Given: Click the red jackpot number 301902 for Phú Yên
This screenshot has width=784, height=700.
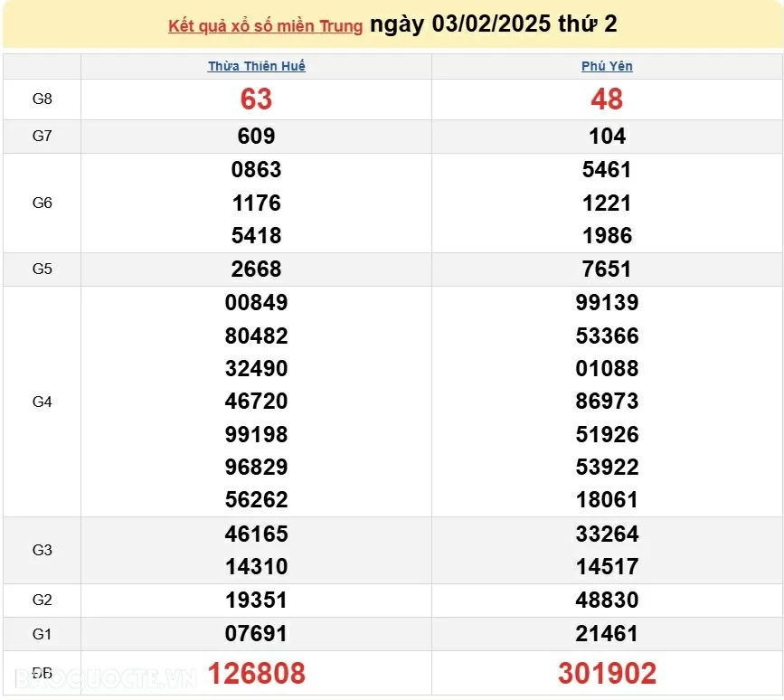Looking at the screenshot, I should point(608,673).
